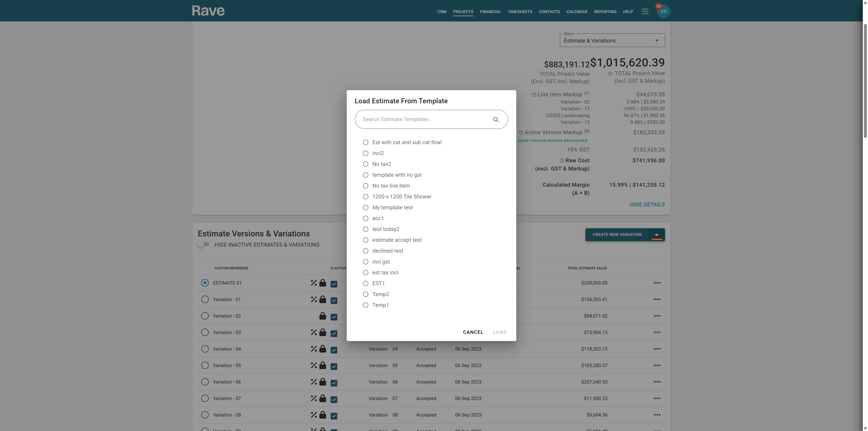
Task: Click the GG user avatar
Action: pyautogui.click(x=663, y=12)
